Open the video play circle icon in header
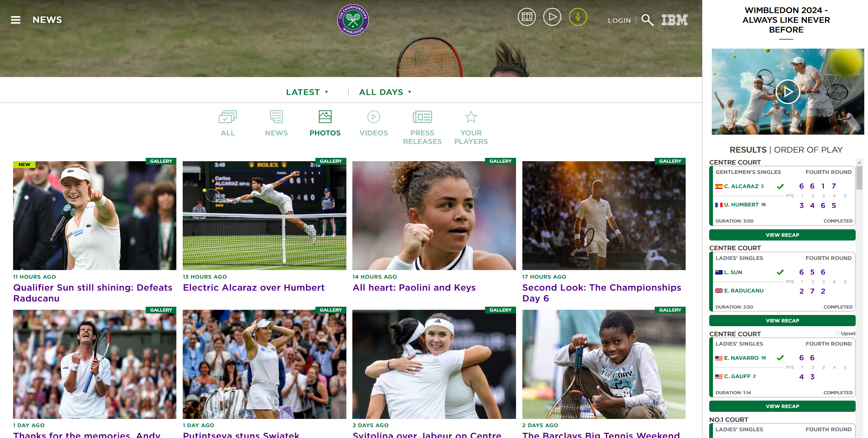868x438 pixels. coord(552,17)
